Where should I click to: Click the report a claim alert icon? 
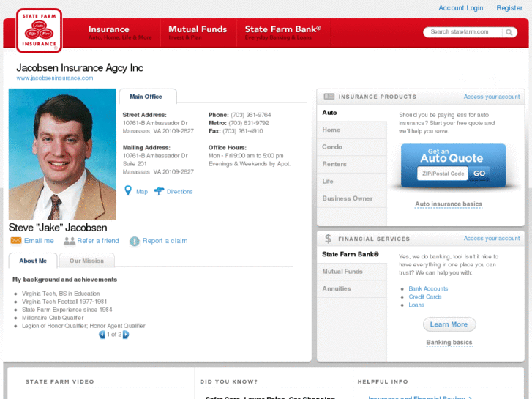click(x=135, y=241)
